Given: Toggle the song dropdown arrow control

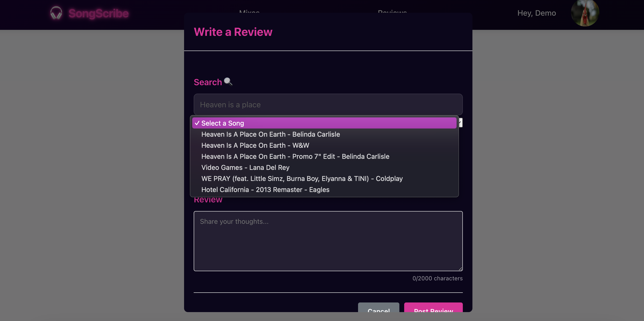Looking at the screenshot, I should tap(460, 123).
